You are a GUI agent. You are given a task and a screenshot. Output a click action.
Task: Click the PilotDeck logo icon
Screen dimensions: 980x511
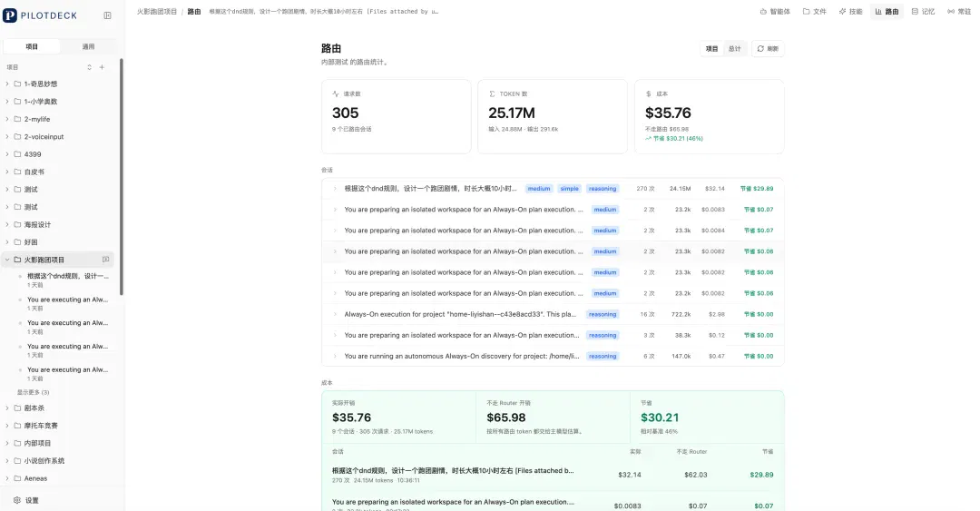point(10,15)
